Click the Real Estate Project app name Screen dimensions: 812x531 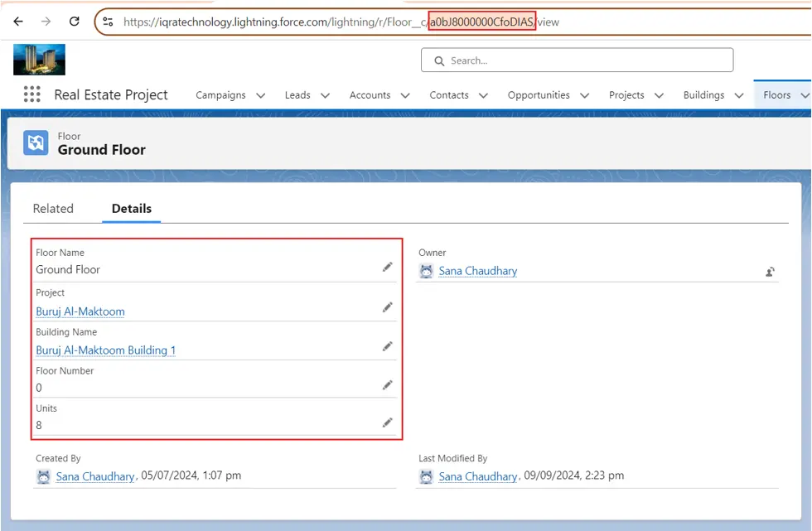(x=111, y=95)
